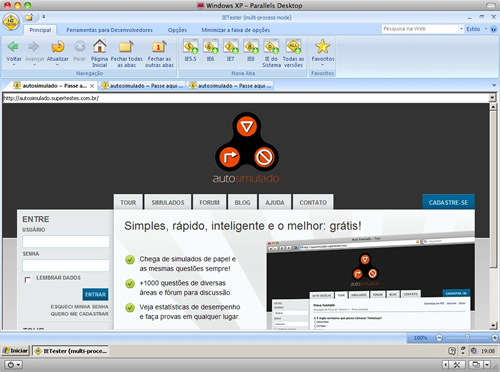This screenshot has width=500, height=372.
Task: Open the Favoritos dropdown arrow
Action: point(322,65)
